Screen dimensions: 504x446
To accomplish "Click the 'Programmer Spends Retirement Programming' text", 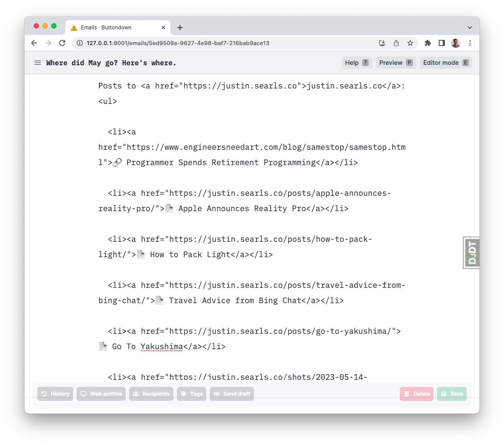I will (221, 163).
